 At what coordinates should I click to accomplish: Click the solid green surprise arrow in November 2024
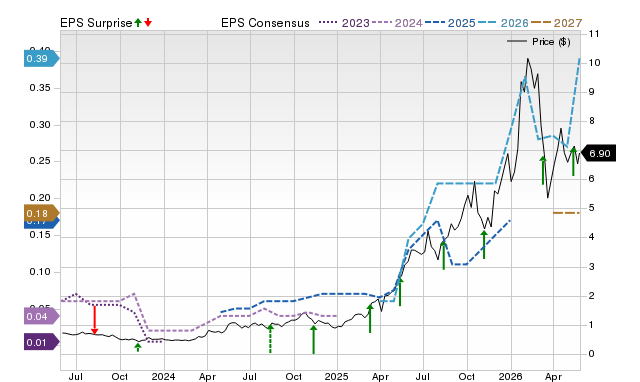(313, 340)
